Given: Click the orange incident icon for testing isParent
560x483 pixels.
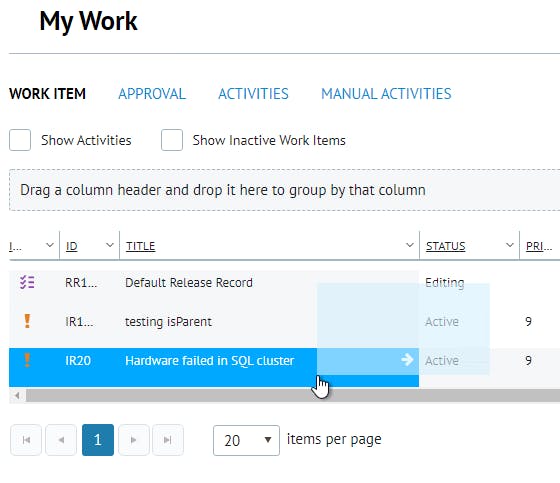Looking at the screenshot, I should point(27,321).
